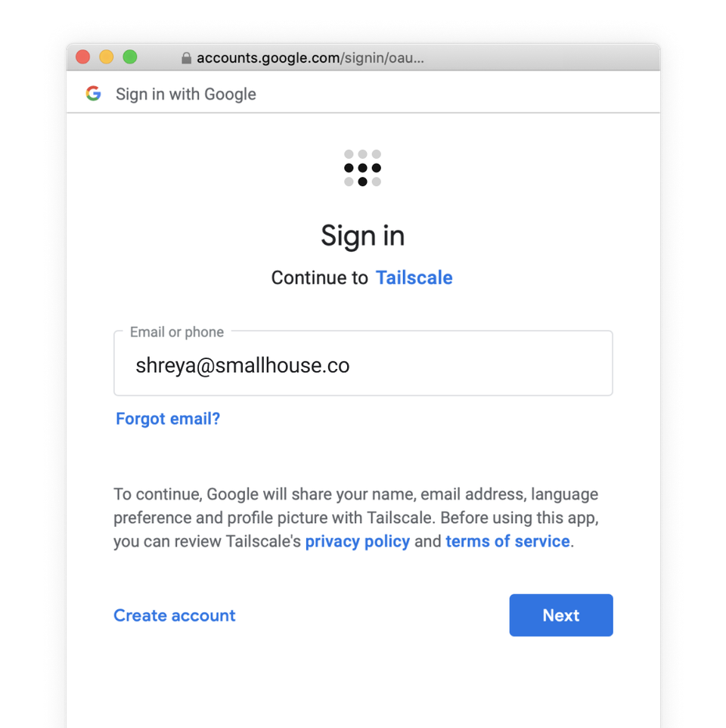Click the large Sign in heading
Image resolution: width=726 pixels, height=728 pixels.
pos(363,236)
